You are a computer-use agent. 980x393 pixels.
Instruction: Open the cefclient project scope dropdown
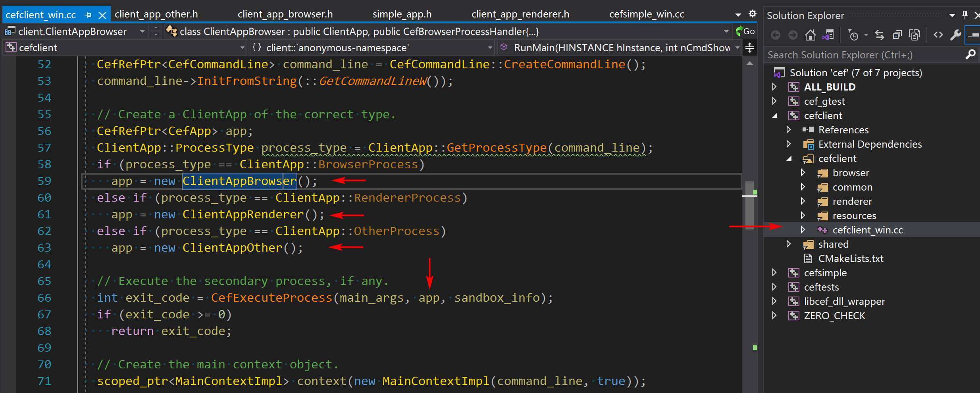pos(242,48)
